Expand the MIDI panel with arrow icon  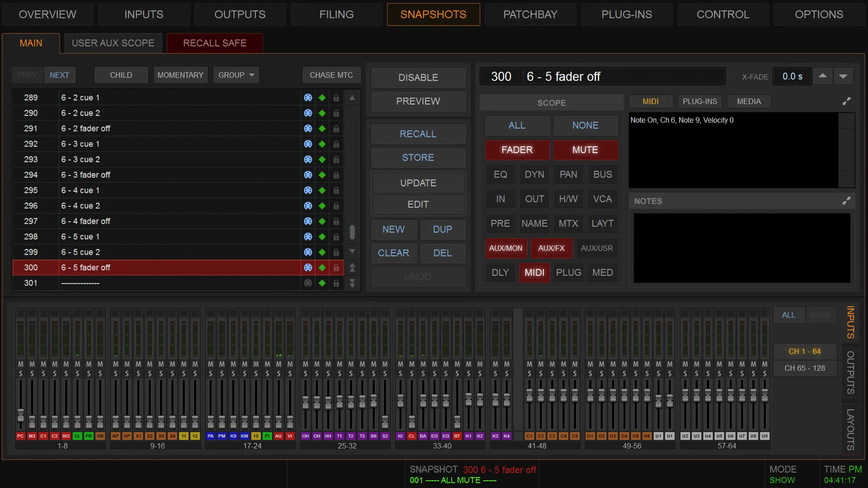pyautogui.click(x=846, y=101)
